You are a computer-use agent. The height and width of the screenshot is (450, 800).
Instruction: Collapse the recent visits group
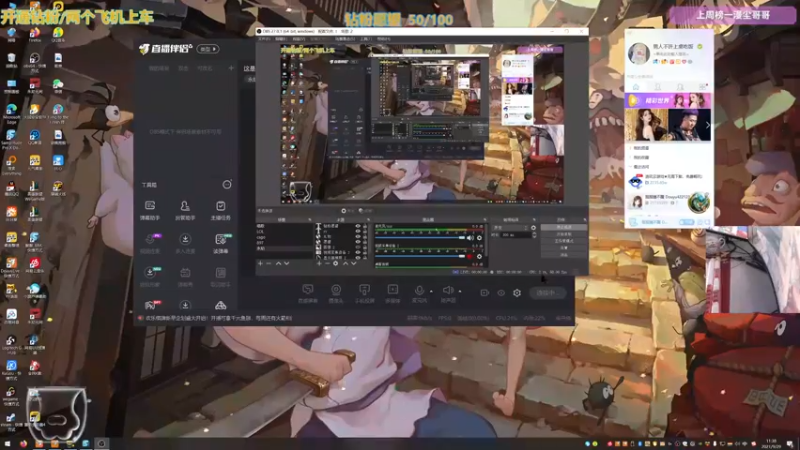click(x=641, y=167)
